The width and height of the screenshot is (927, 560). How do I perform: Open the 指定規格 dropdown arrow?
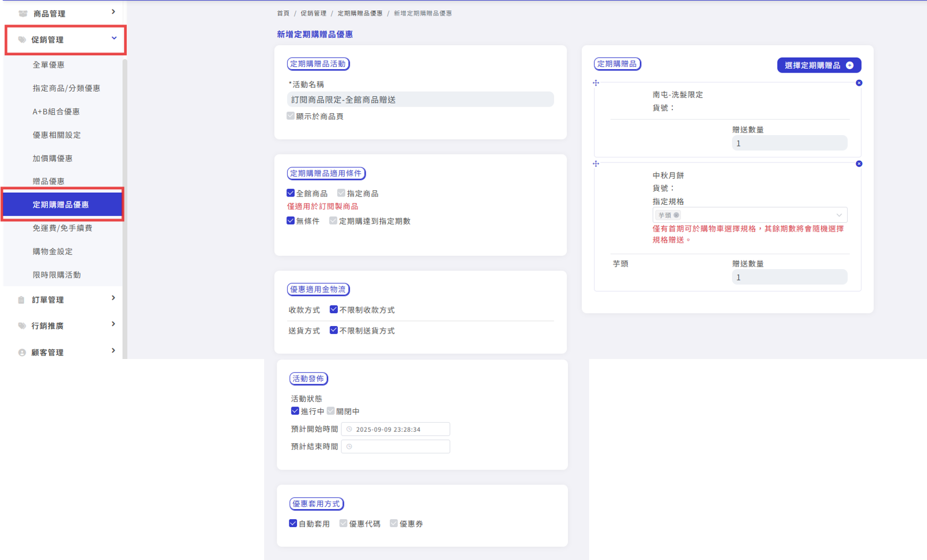pos(839,215)
